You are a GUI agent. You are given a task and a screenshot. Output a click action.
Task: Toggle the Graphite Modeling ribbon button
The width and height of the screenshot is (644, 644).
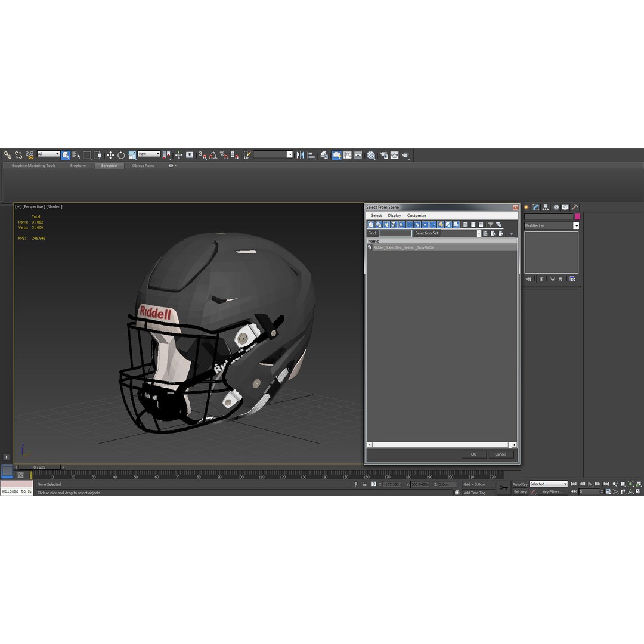click(x=336, y=155)
